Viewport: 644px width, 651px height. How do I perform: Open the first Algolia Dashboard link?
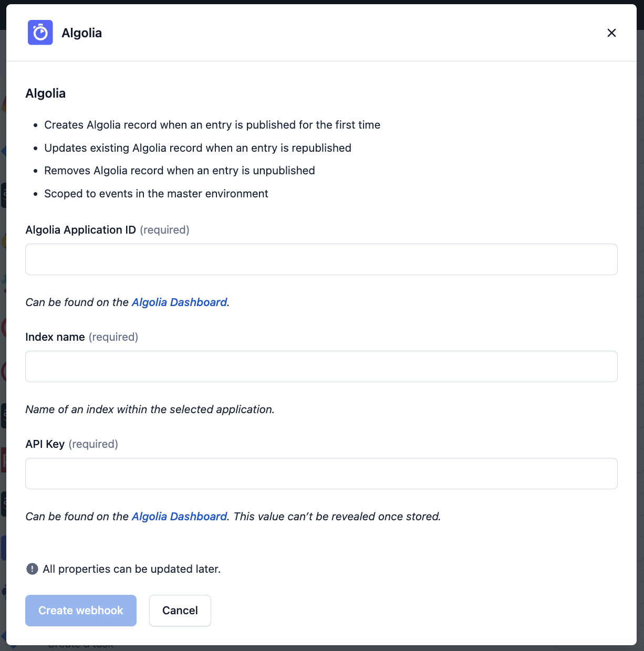179,302
